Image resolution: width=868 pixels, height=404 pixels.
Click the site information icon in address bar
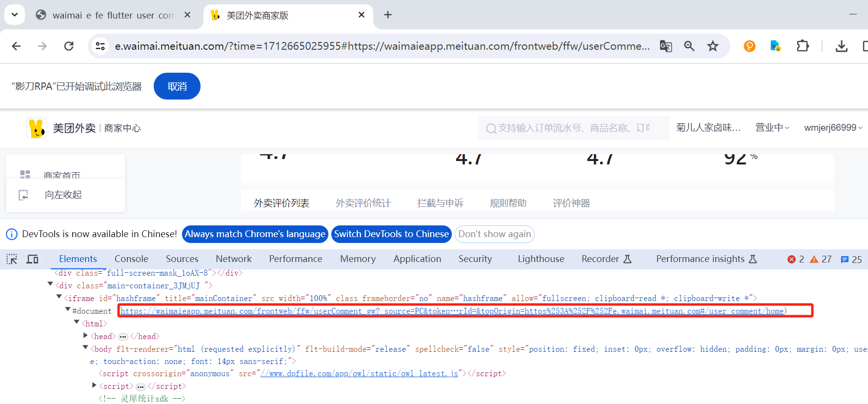pyautogui.click(x=100, y=46)
